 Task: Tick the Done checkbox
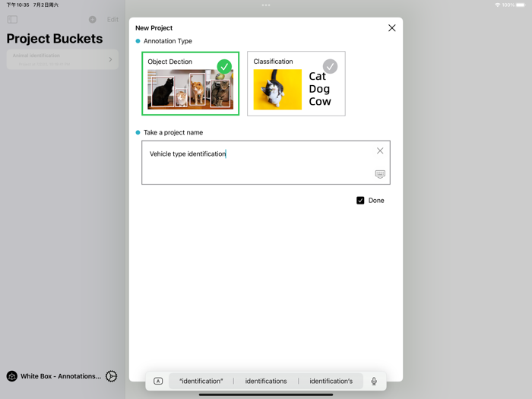(x=360, y=201)
